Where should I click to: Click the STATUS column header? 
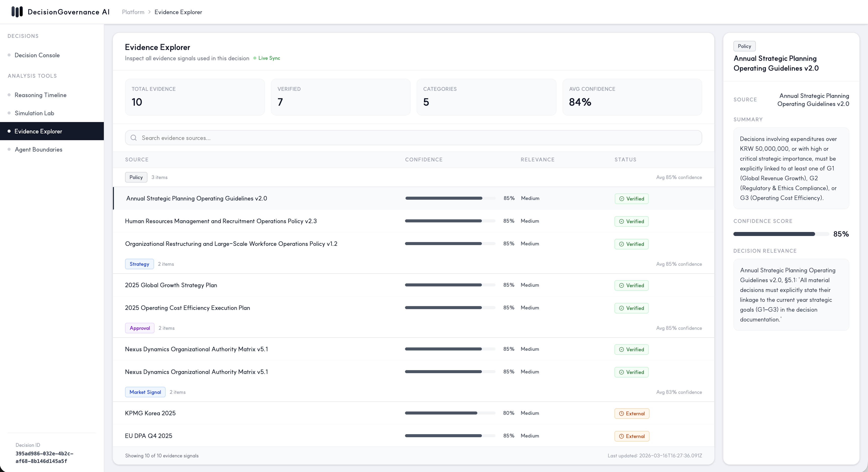[x=625, y=160]
